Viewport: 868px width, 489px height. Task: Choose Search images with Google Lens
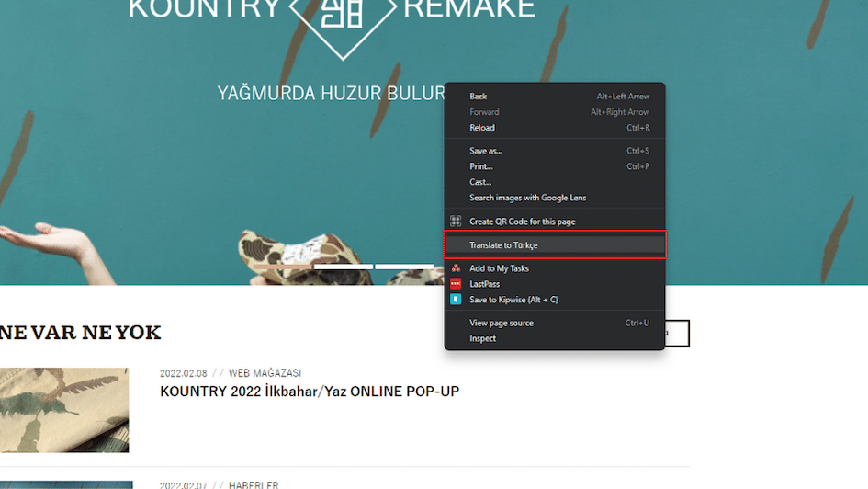tap(555, 198)
